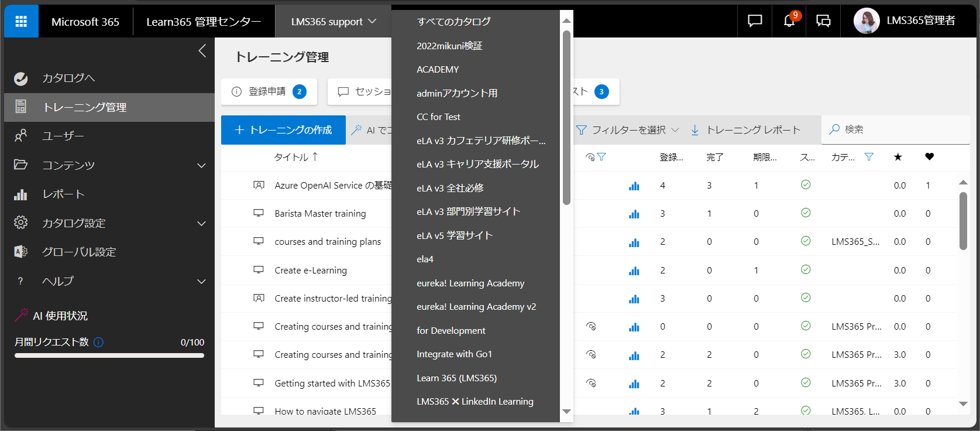Click Microsoft 365 header link
The width and height of the screenshot is (980, 431).
click(85, 22)
